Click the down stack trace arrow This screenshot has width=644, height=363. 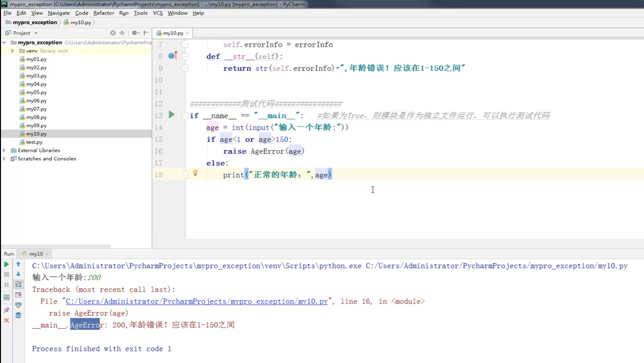point(19,274)
